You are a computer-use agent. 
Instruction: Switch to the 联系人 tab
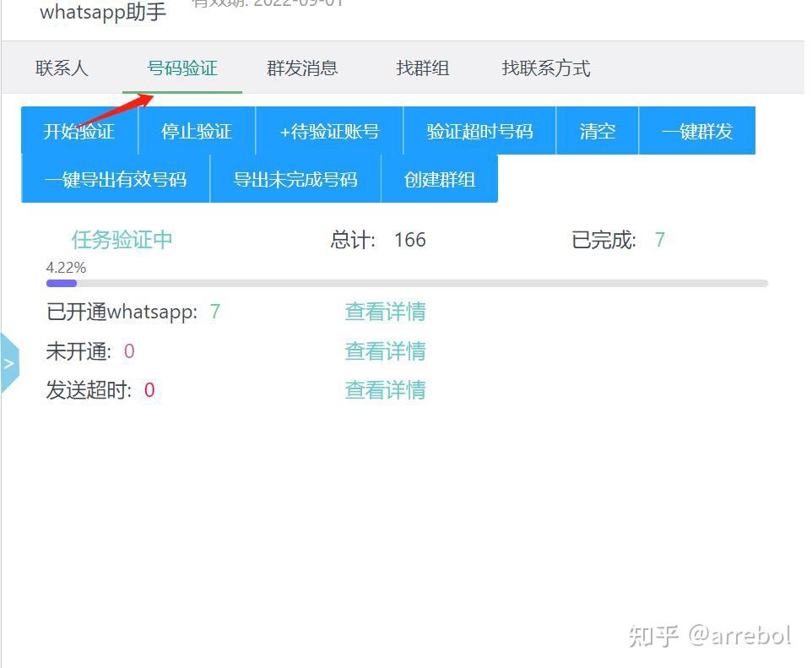pos(62,68)
